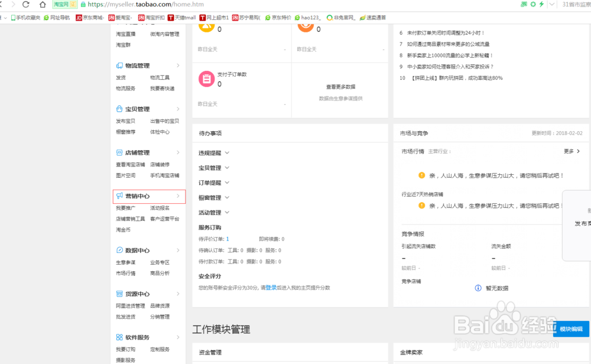This screenshot has height=364, width=591.
Task: Click the browser refresh icon
Action: [x=26, y=4]
